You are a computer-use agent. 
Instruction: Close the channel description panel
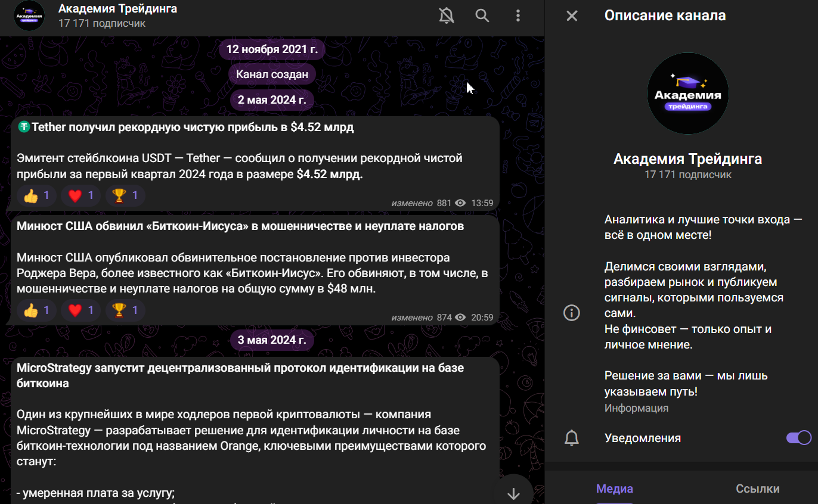click(572, 16)
